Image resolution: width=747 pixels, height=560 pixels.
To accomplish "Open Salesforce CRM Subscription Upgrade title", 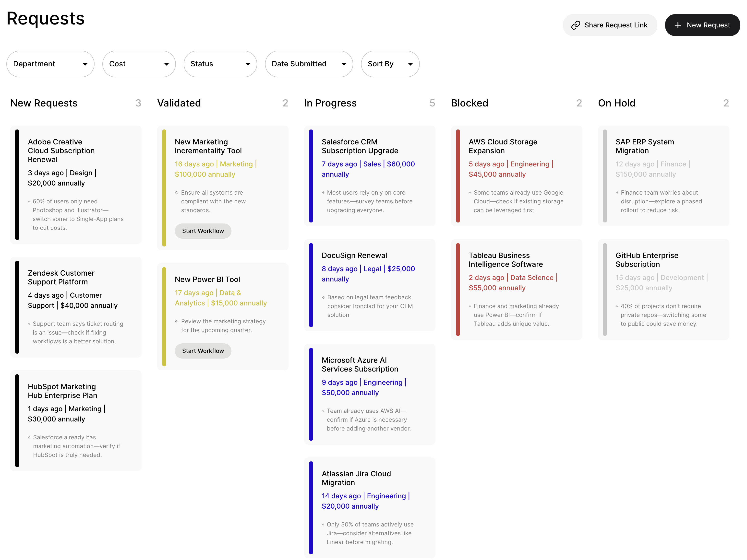I will pyautogui.click(x=360, y=147).
